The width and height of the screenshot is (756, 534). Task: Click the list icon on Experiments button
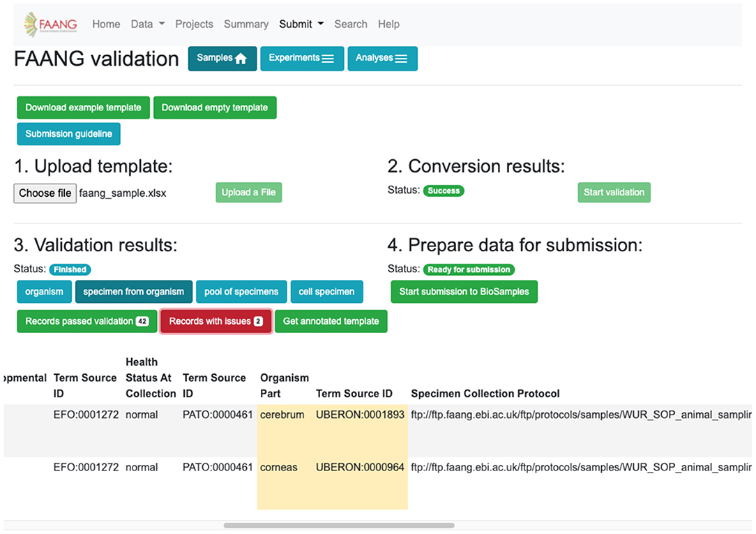(328, 59)
